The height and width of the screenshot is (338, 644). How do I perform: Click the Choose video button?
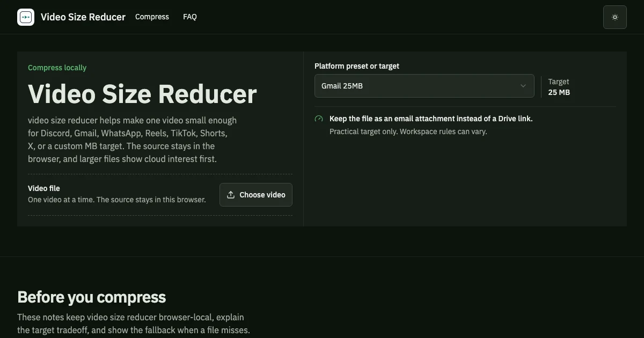(256, 195)
